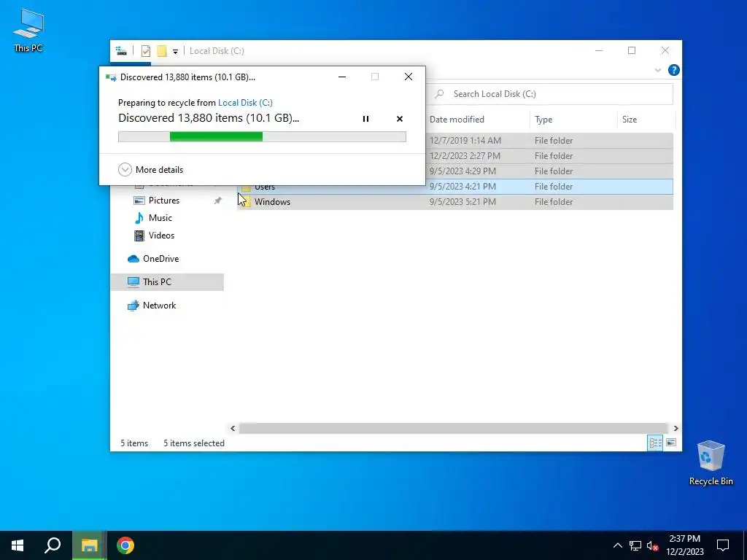The height and width of the screenshot is (560, 747).
Task: Click the network status tray icon
Action: pyautogui.click(x=635, y=545)
